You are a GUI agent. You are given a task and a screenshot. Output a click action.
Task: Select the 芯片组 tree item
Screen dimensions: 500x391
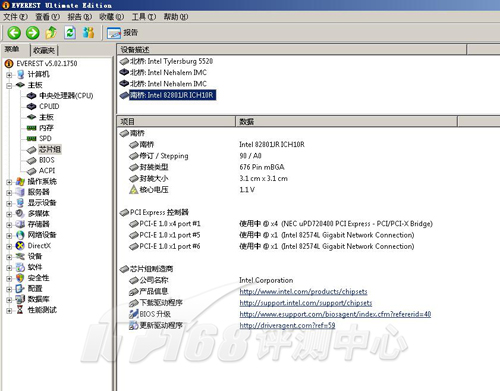point(50,149)
